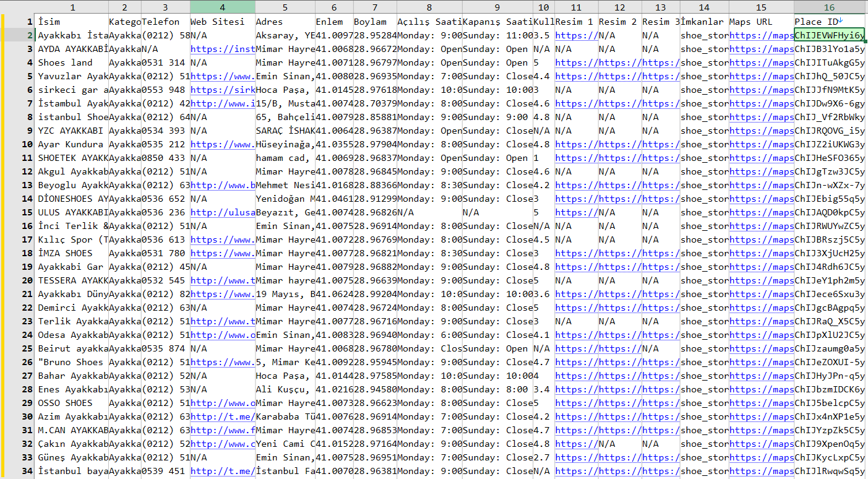
Task: Select Place ID cell ChIJEVWFHyi6y
Action: 829,35
